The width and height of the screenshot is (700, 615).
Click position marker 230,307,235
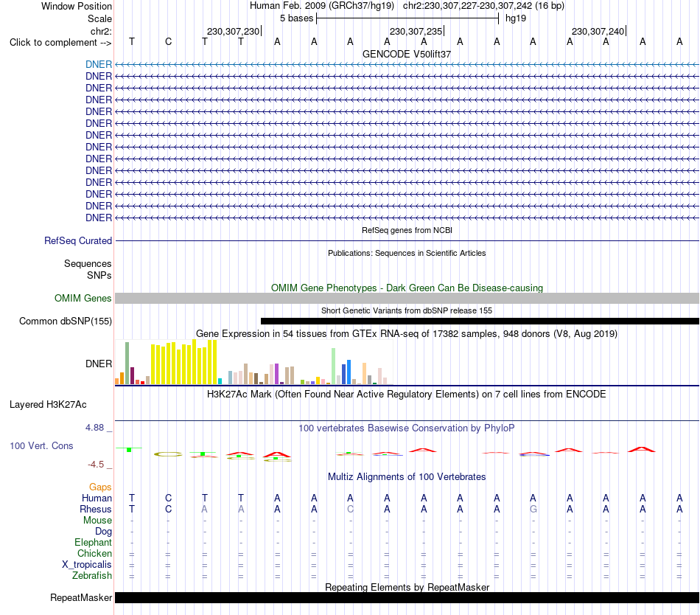pyautogui.click(x=416, y=31)
